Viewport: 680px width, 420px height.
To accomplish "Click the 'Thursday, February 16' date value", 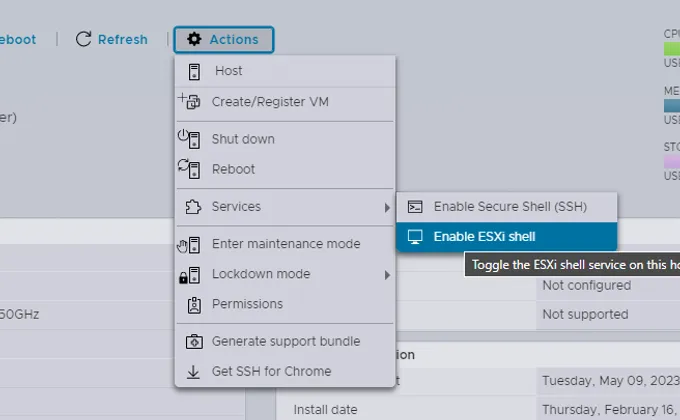I will pyautogui.click(x=611, y=410).
